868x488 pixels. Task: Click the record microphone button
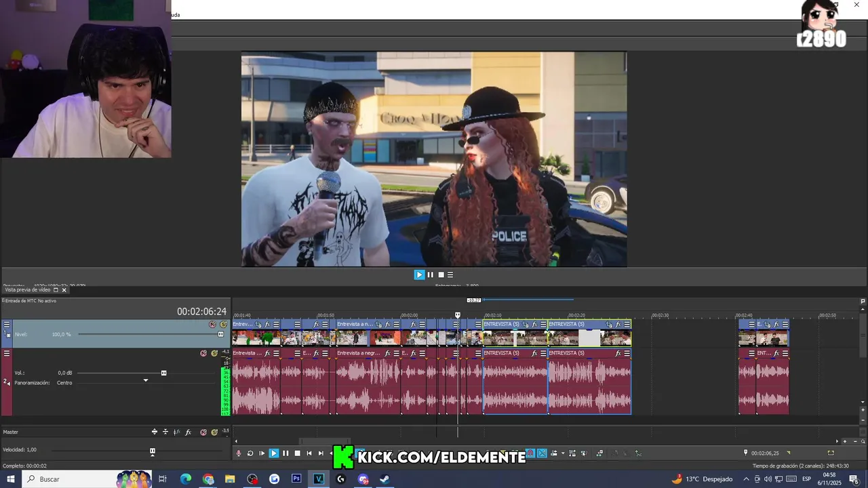tap(238, 453)
